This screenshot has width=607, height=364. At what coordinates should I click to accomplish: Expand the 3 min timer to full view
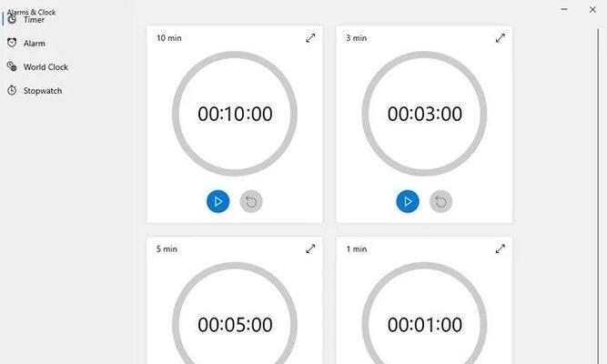(501, 38)
